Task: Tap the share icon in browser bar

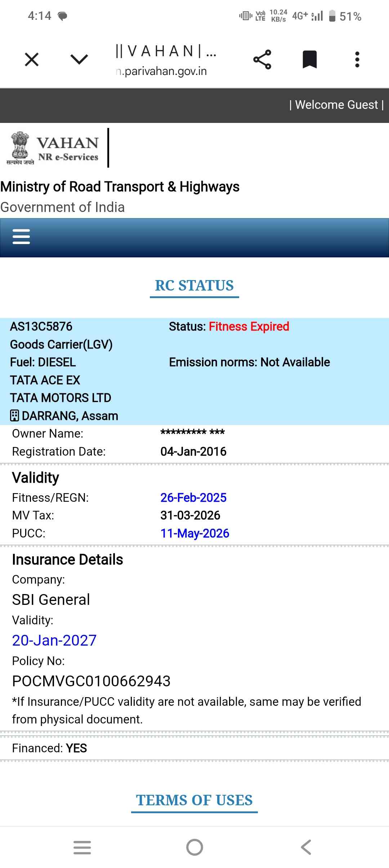Action: (262, 59)
